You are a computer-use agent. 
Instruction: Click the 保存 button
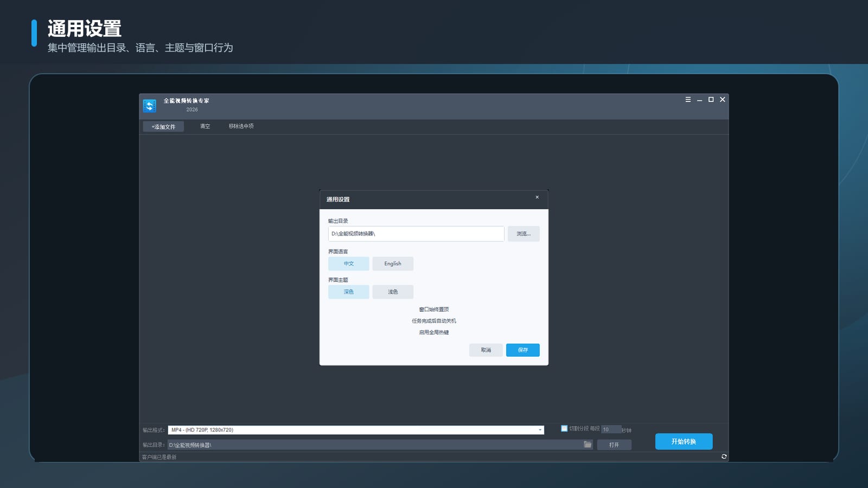coord(523,350)
